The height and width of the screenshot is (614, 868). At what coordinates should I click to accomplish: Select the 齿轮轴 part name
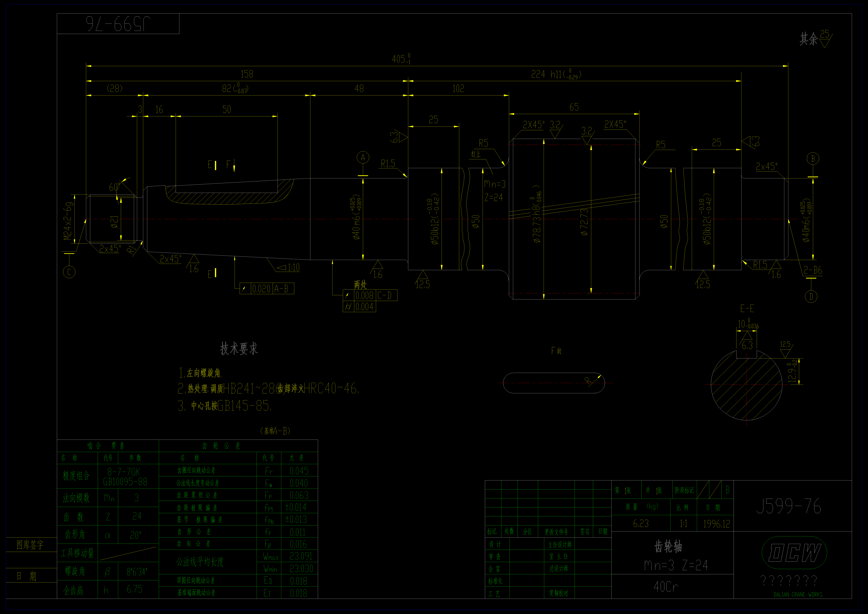click(x=668, y=546)
